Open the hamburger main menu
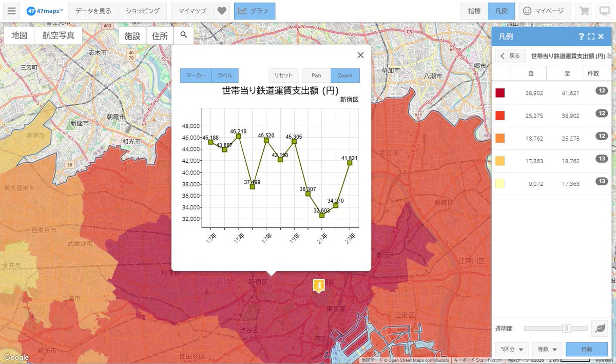This screenshot has width=616, height=364. [x=11, y=11]
